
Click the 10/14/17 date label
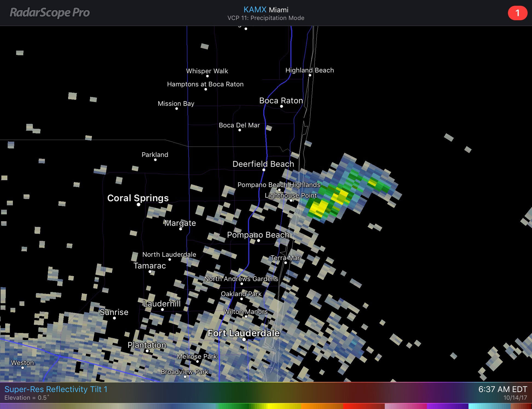tap(515, 398)
